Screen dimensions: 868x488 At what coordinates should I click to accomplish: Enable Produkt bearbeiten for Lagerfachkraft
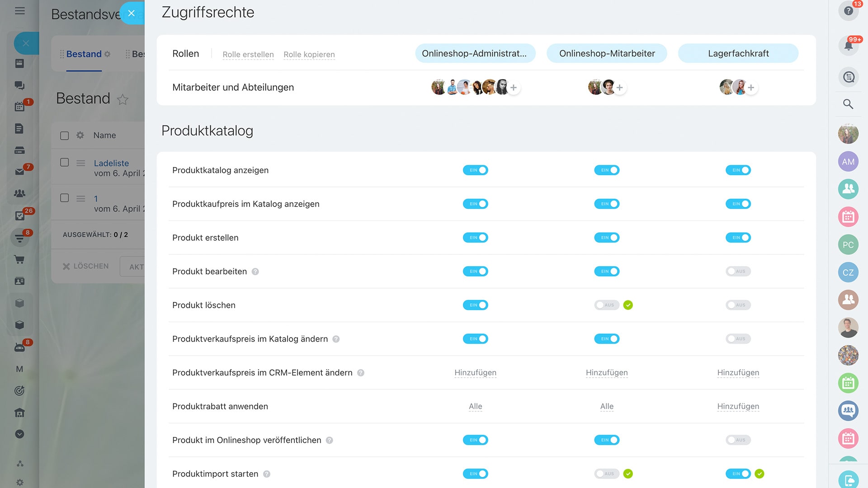[738, 272]
